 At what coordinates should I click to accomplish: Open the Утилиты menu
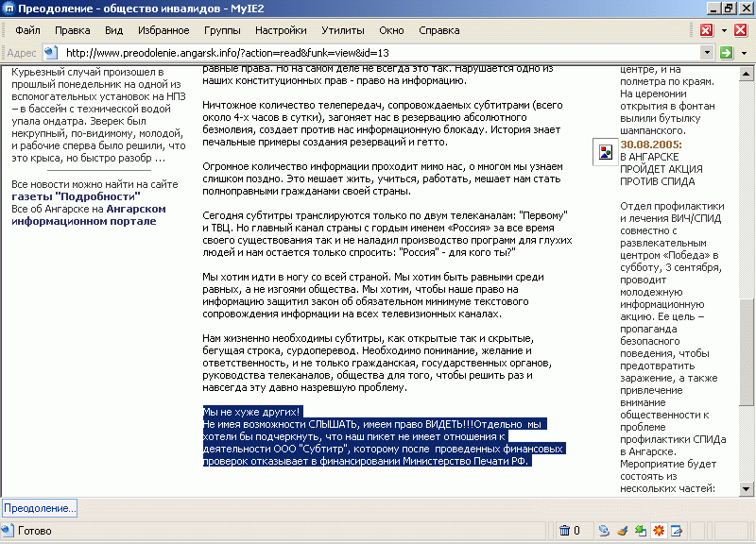[343, 30]
